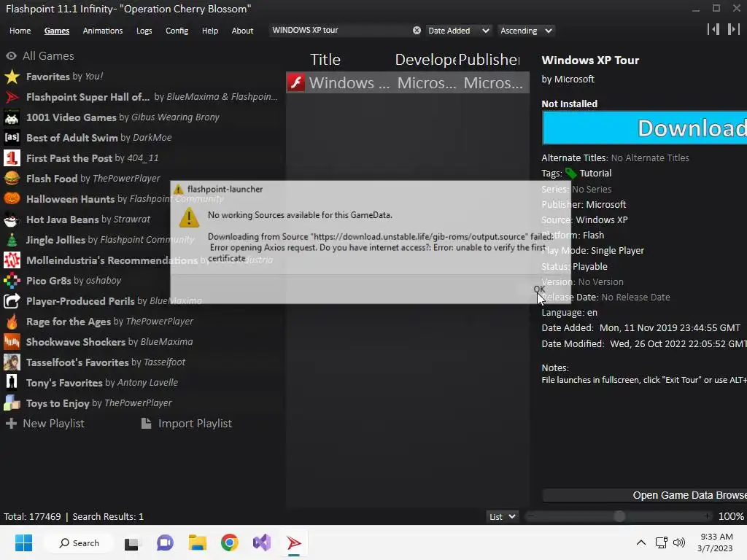
Task: Click New Playlist
Action: [44, 424]
